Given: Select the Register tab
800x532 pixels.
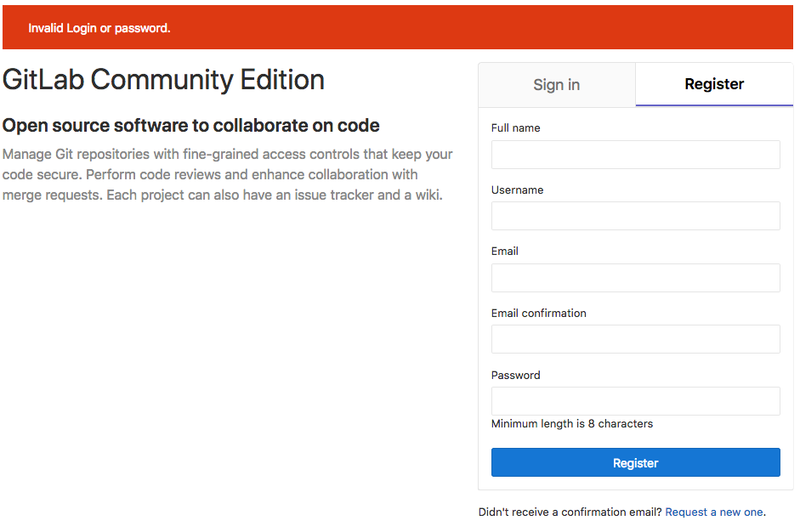Looking at the screenshot, I should click(x=714, y=84).
